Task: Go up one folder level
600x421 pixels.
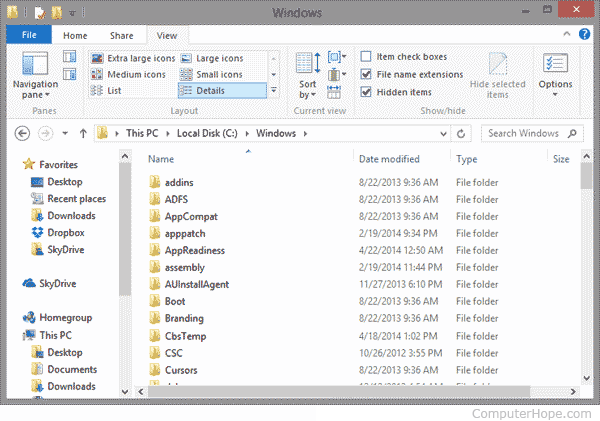Action: 83,134
